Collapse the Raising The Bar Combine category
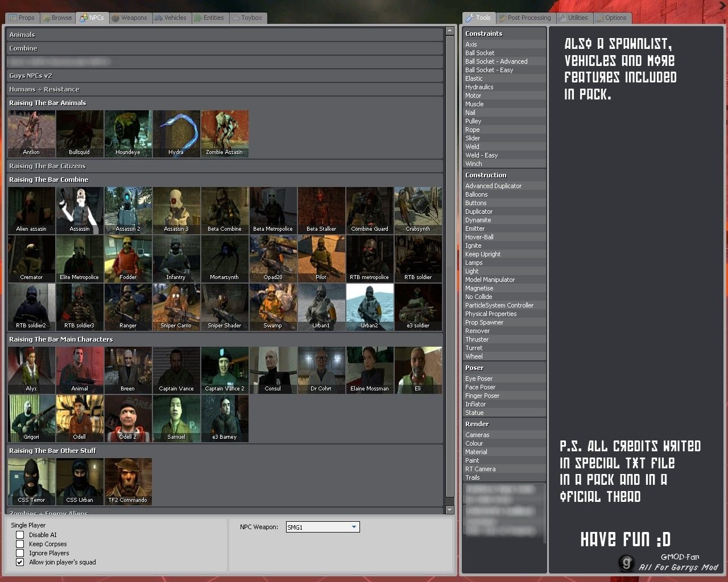This screenshot has width=728, height=582. tap(225, 180)
